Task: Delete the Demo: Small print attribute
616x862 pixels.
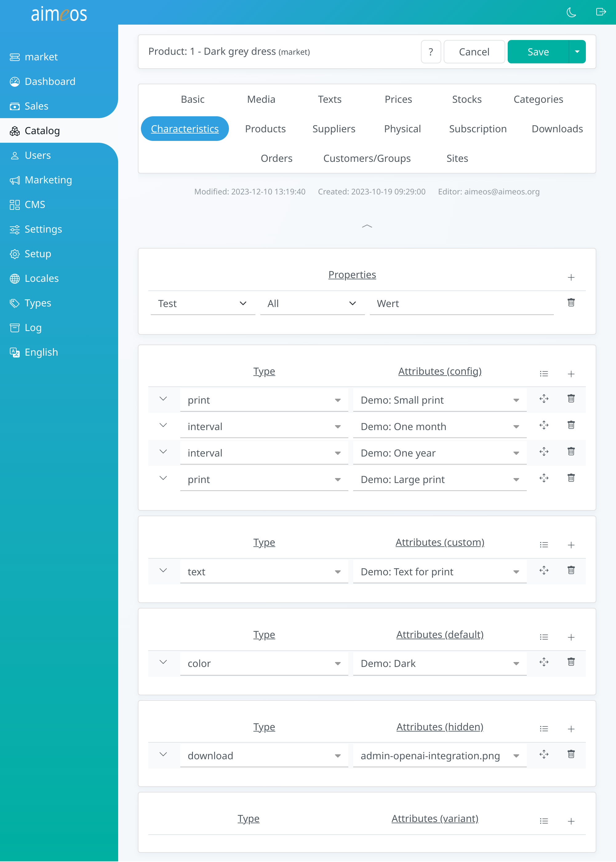Action: pos(571,399)
